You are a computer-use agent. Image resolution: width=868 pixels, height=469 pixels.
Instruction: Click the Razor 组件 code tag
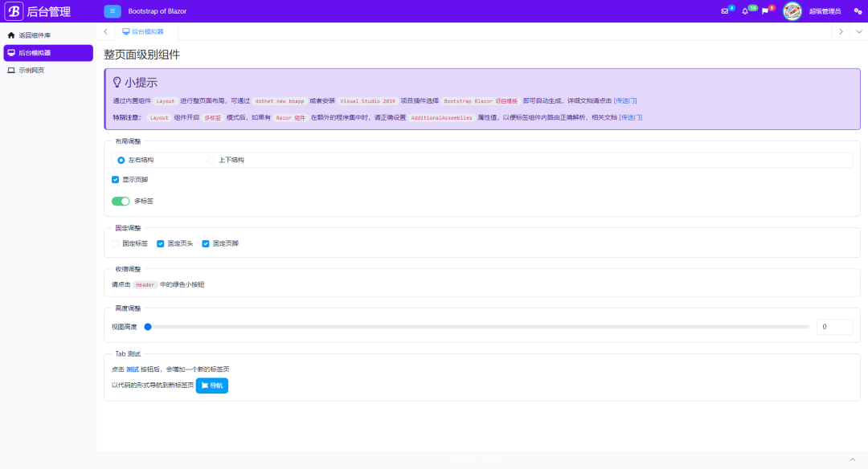click(x=291, y=118)
